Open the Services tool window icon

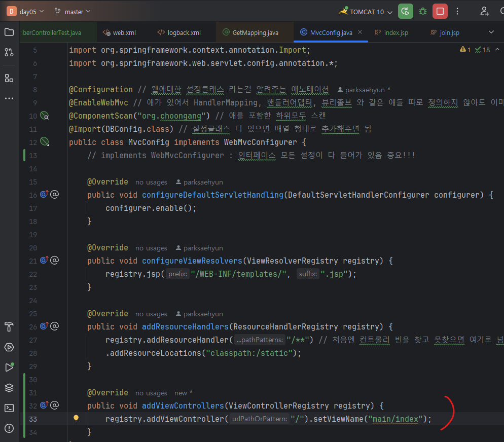point(9,347)
